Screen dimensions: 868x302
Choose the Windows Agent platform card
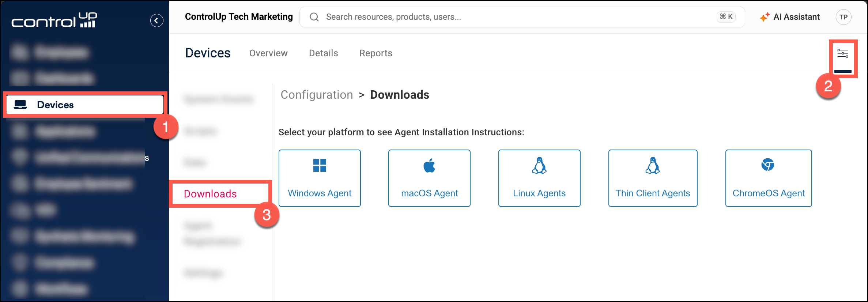click(320, 178)
